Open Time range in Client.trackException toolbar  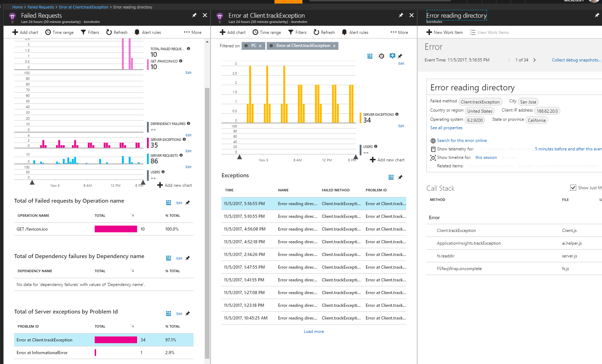pyautogui.click(x=267, y=32)
